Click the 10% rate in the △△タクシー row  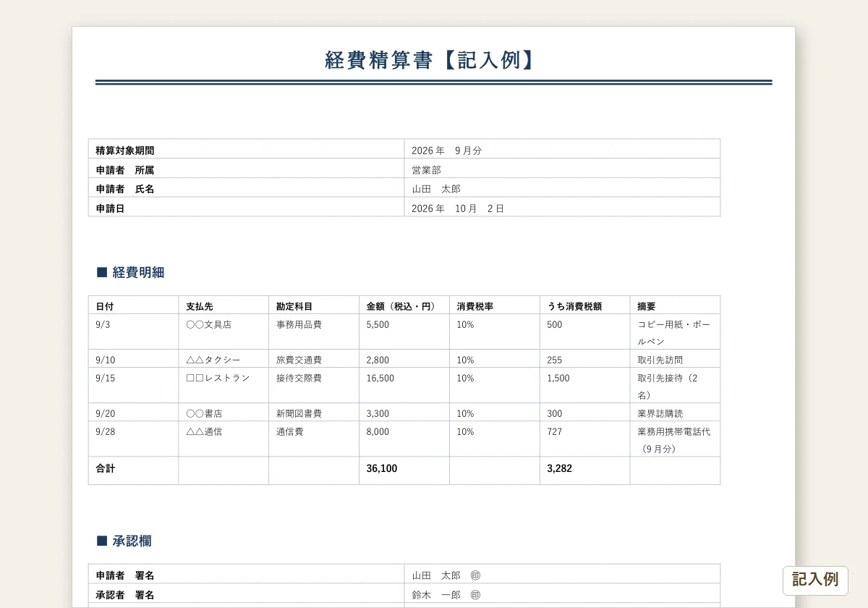pos(465,360)
